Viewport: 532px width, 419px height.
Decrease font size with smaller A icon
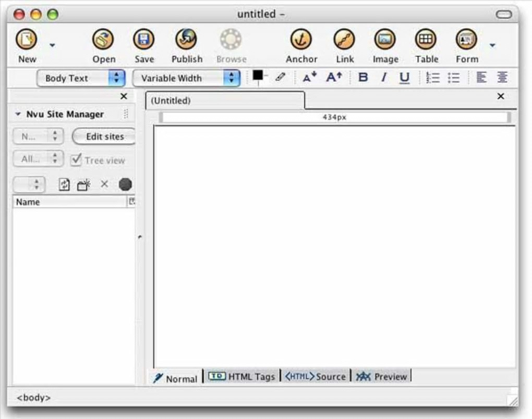[309, 77]
